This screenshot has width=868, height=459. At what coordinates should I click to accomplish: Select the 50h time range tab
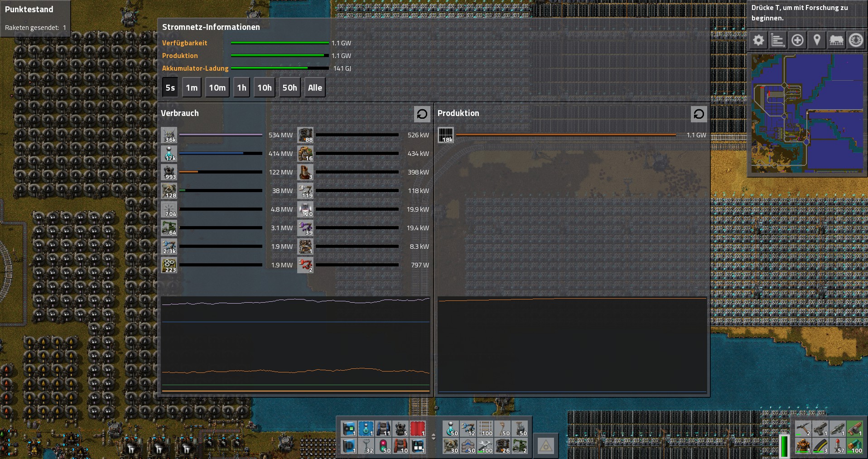pyautogui.click(x=289, y=87)
